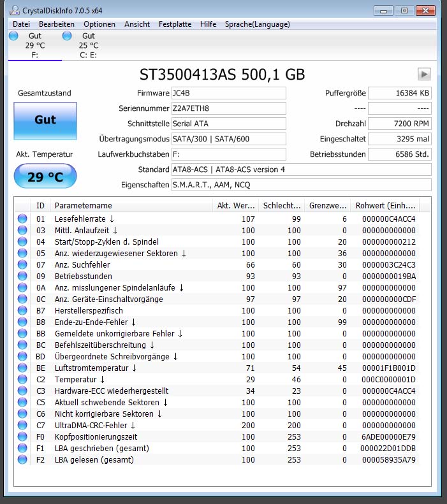Click the Standard field ATA8-ACS
The width and height of the screenshot is (447, 504).
[x=302, y=169]
